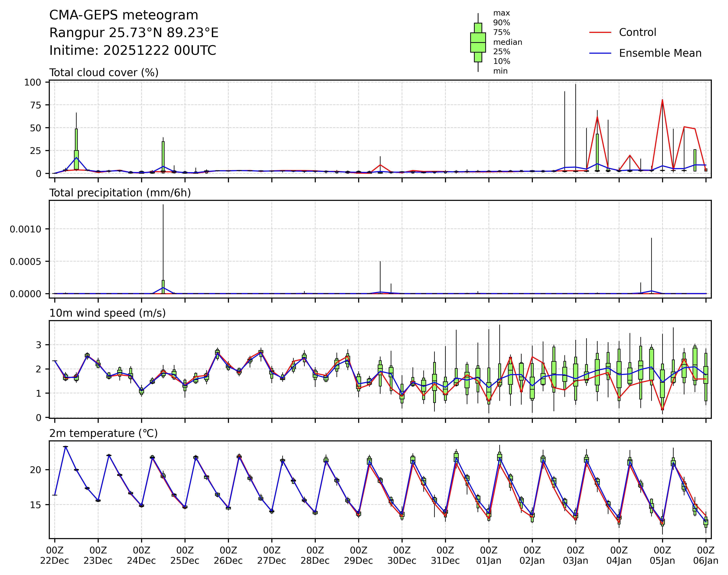This screenshot has width=728, height=575.
Task: Click the green box-plot legend icon
Action: (478, 42)
